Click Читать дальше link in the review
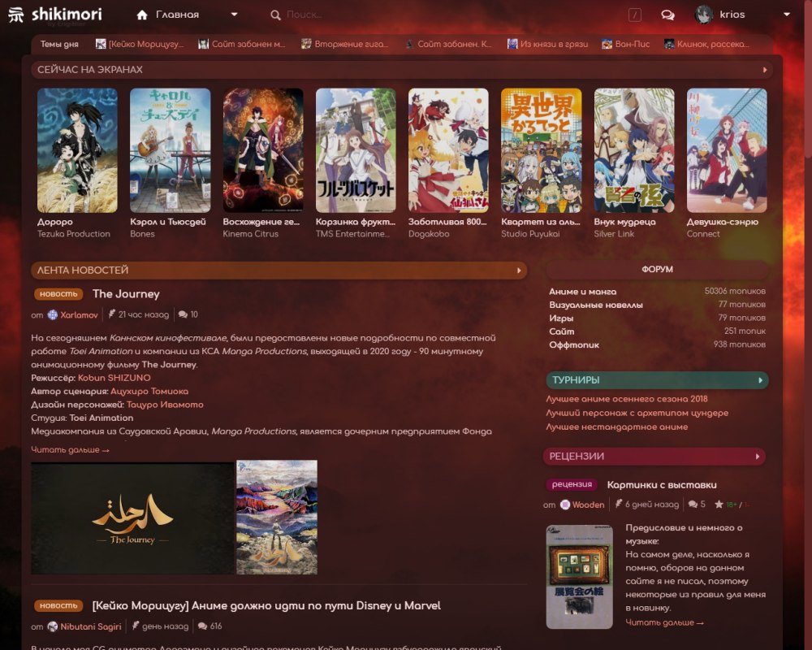This screenshot has width=812, height=650. point(664,622)
